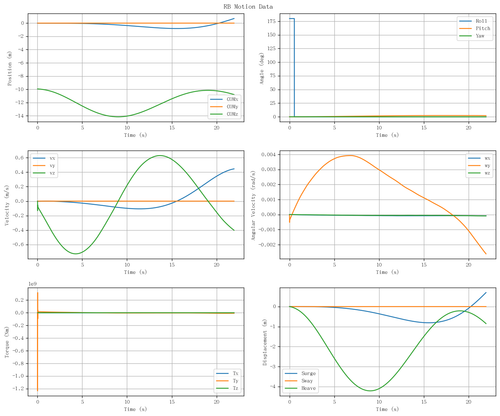This screenshot has width=500, height=416.
Task: Click the 'Angular Velocity (rad/s)' axis label
Action: (x=253, y=205)
